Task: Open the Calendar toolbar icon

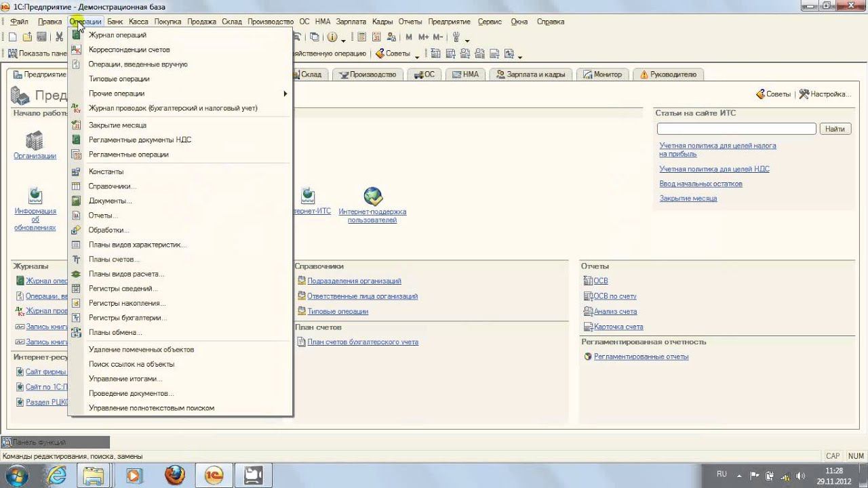Action: click(x=375, y=37)
